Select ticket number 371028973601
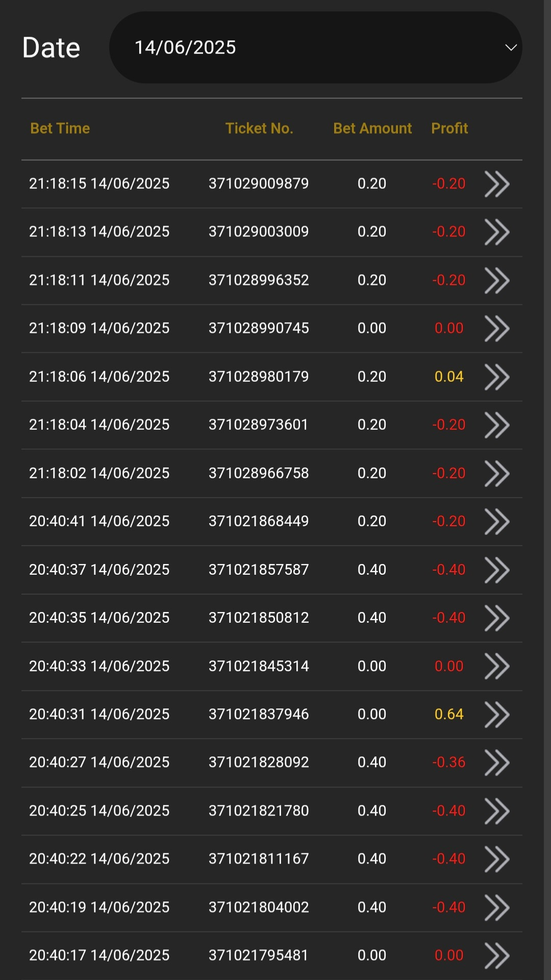The image size is (551, 980). point(259,424)
